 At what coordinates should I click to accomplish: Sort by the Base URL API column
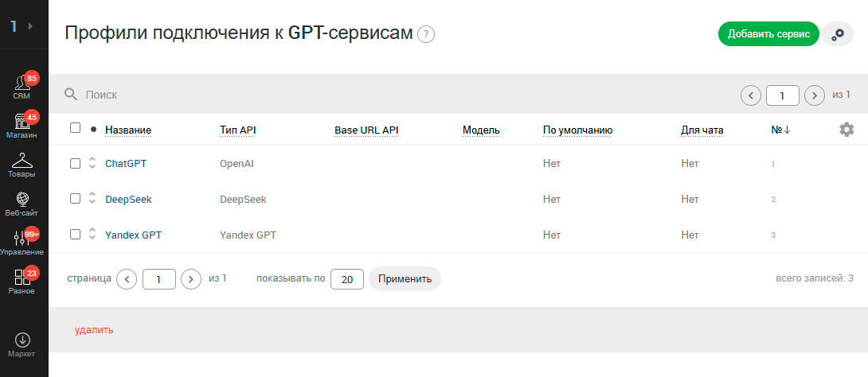click(366, 130)
